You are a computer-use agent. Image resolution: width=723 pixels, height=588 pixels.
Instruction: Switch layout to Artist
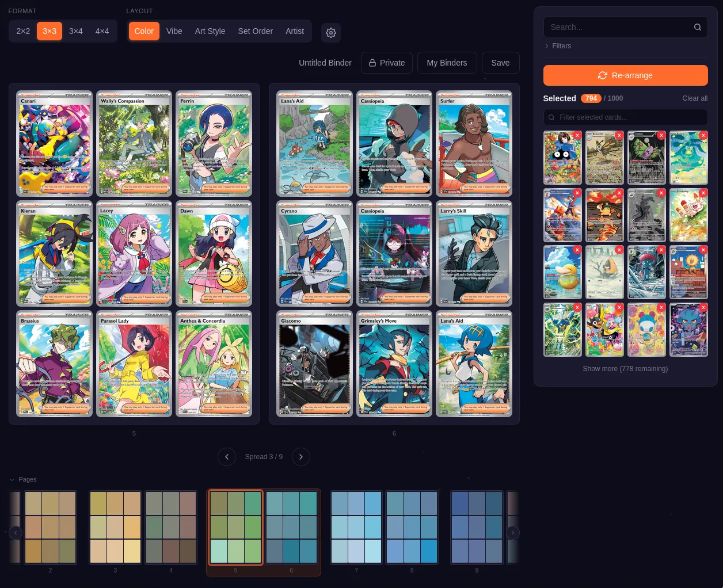coord(295,31)
